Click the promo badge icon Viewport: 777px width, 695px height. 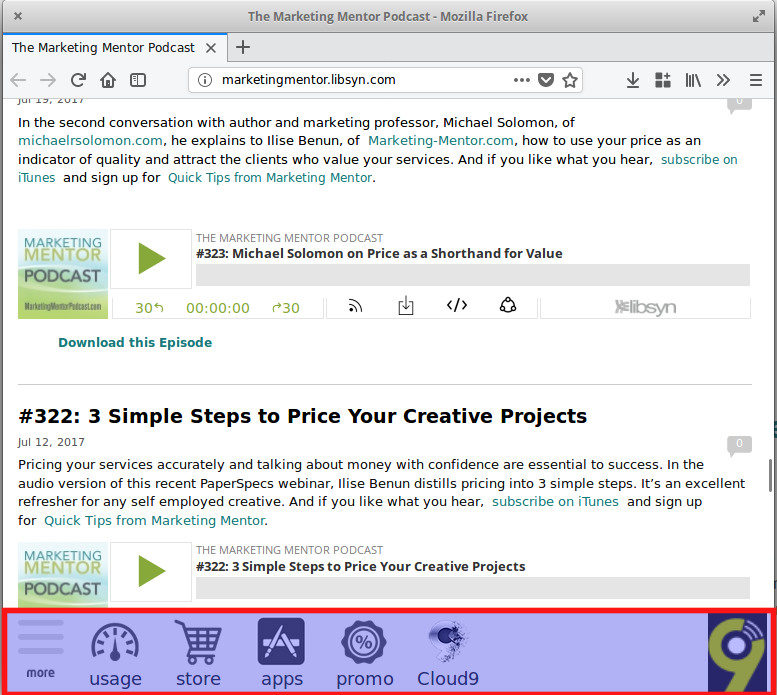(x=364, y=652)
